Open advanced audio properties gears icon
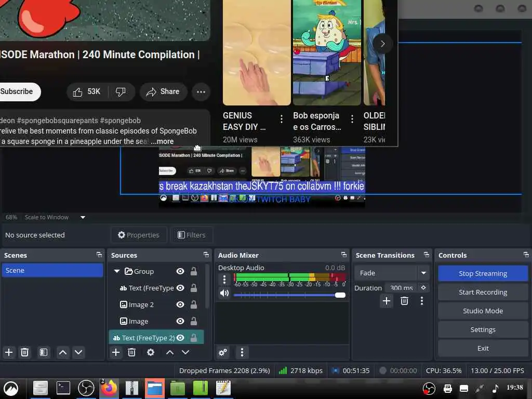 (x=223, y=352)
